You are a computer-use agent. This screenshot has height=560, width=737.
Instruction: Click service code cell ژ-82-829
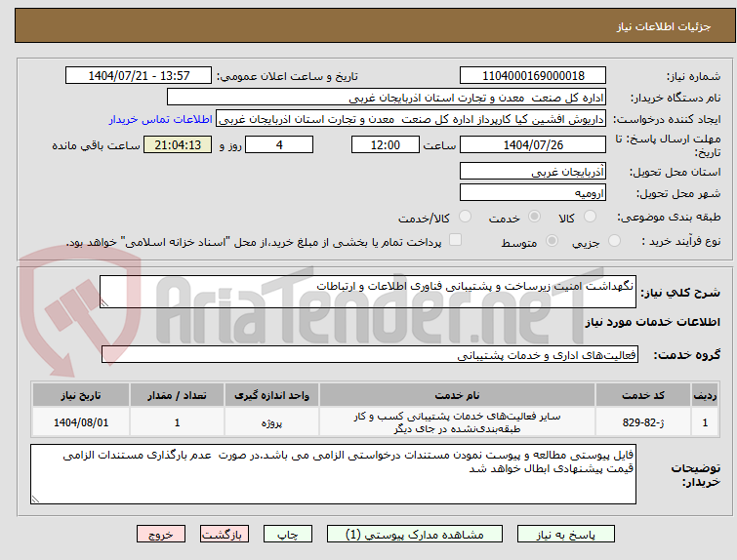pyautogui.click(x=642, y=422)
